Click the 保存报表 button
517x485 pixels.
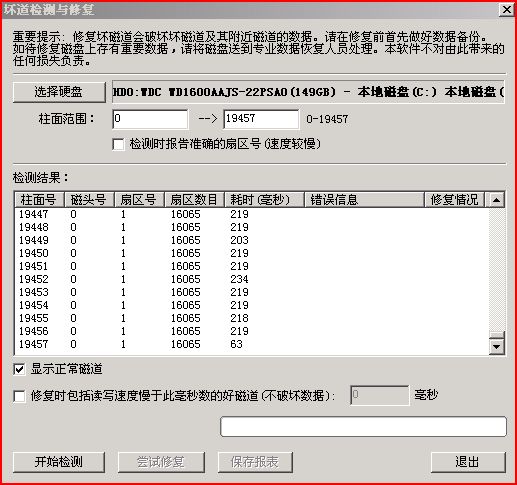point(255,462)
